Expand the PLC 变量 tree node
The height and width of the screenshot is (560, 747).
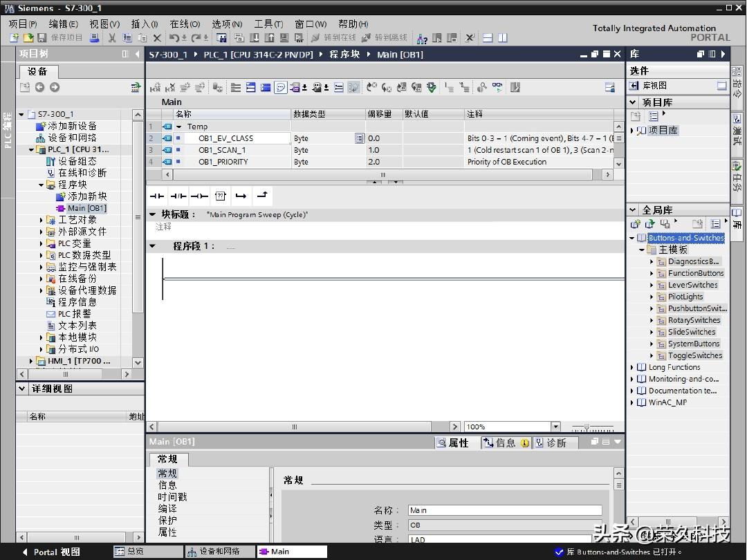click(x=41, y=243)
